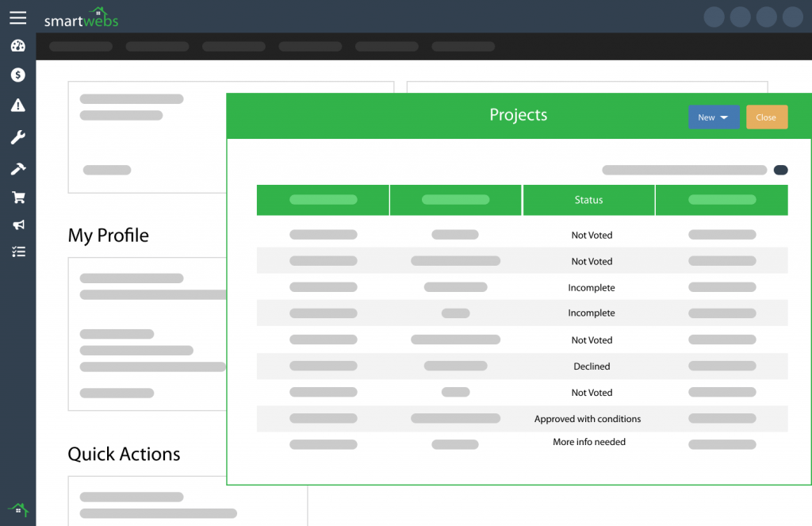Click the shopping cart icon in the sidebar
This screenshot has height=526, width=812.
[x=17, y=196]
